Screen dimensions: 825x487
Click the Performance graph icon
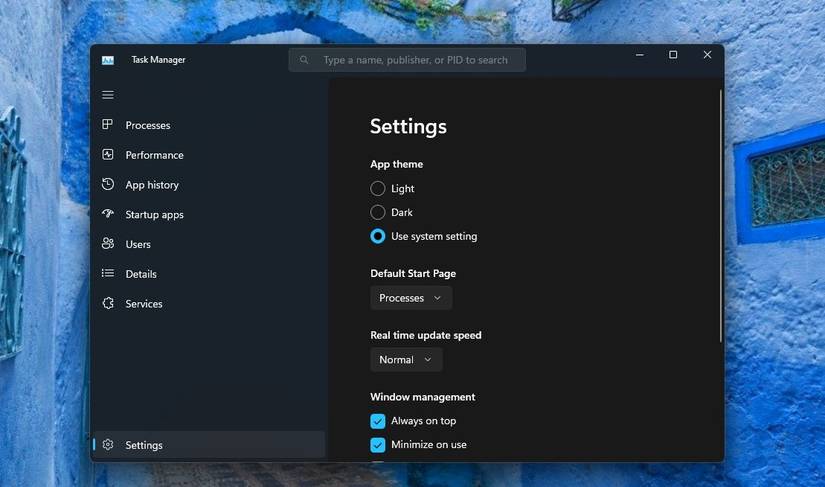[108, 155]
